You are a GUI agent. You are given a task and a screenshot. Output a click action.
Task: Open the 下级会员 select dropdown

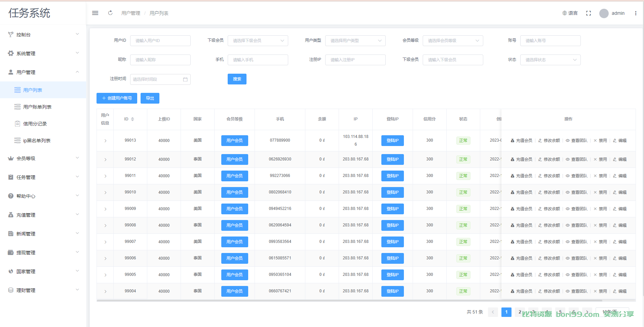click(x=258, y=41)
